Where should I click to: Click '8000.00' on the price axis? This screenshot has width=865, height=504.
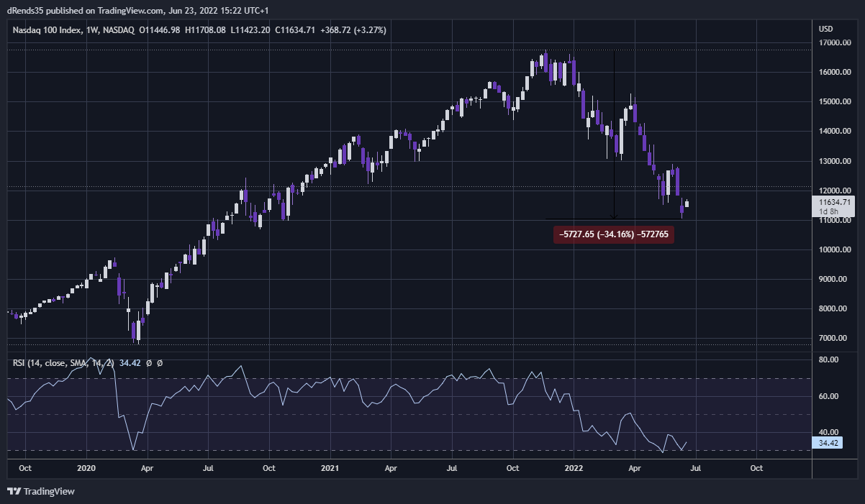point(833,309)
